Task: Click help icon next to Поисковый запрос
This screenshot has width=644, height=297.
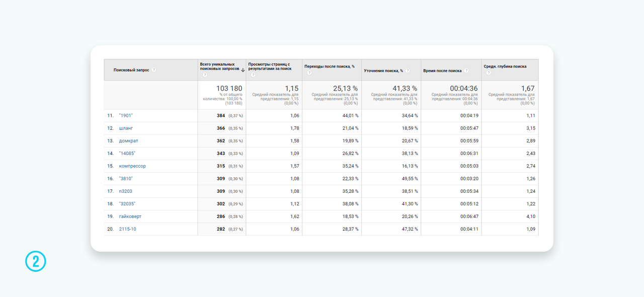Action: pos(154,70)
